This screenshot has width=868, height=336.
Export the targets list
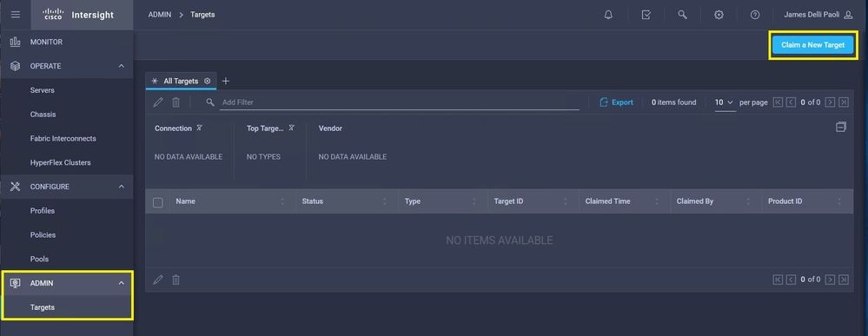[617, 102]
